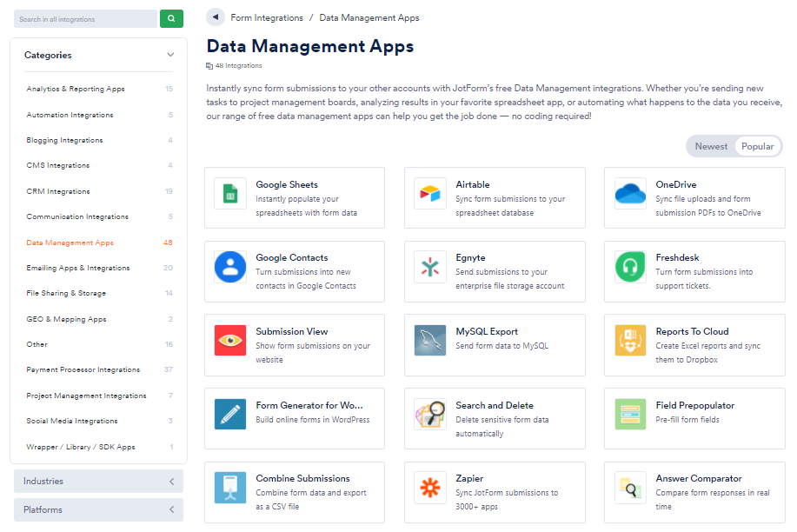Open the Submission View title link
The height and width of the screenshot is (532, 797).
[292, 331]
